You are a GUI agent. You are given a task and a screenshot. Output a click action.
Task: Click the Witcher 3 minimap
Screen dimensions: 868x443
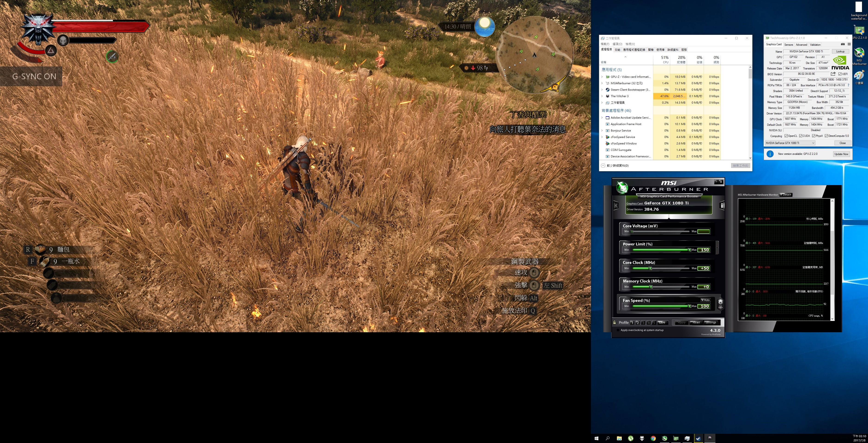click(534, 55)
